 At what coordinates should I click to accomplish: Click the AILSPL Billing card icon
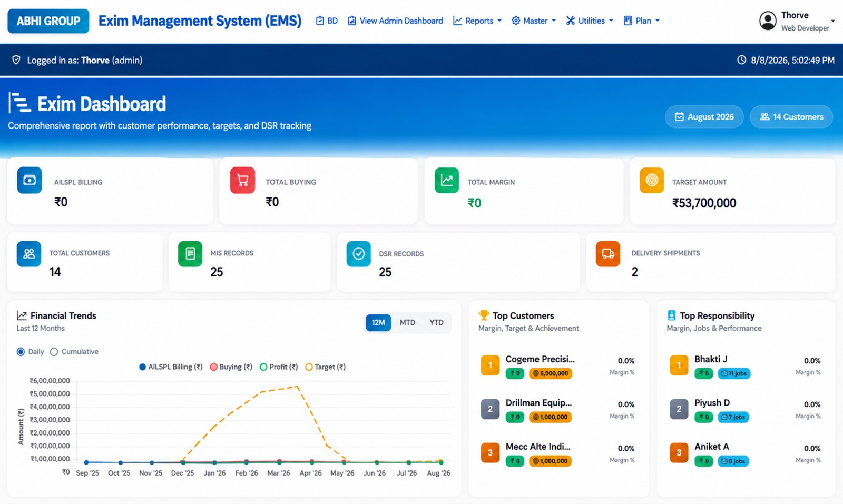pyautogui.click(x=30, y=180)
